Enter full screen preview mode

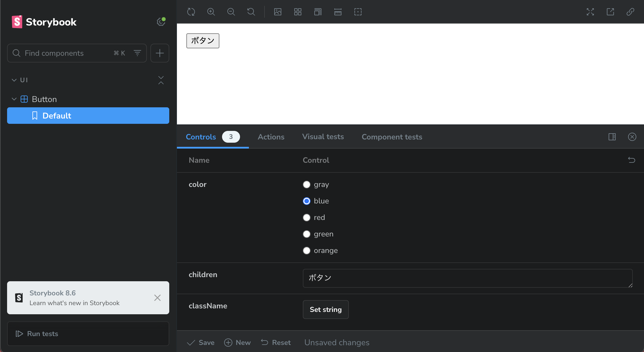(590, 12)
